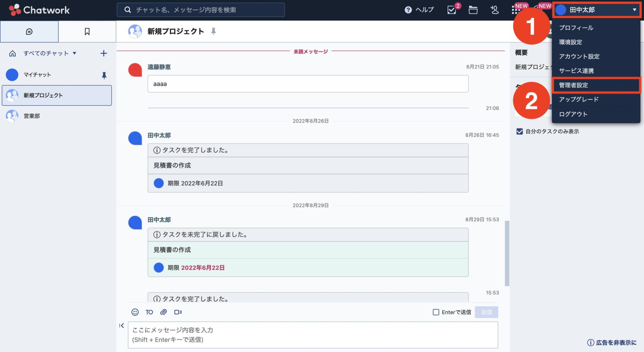Click 見積書の作成 in completed task message
The height and width of the screenshot is (352, 644).
point(172,165)
